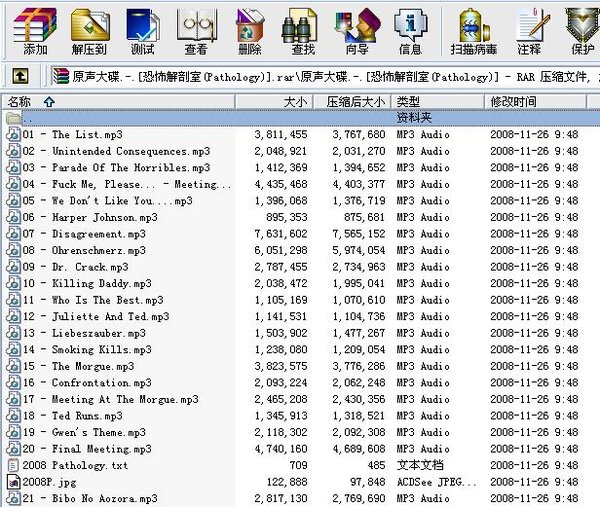This screenshot has height=507, width=600.
Task: Select file 09 - Dr. Crack.mp3
Action: tap(75, 267)
